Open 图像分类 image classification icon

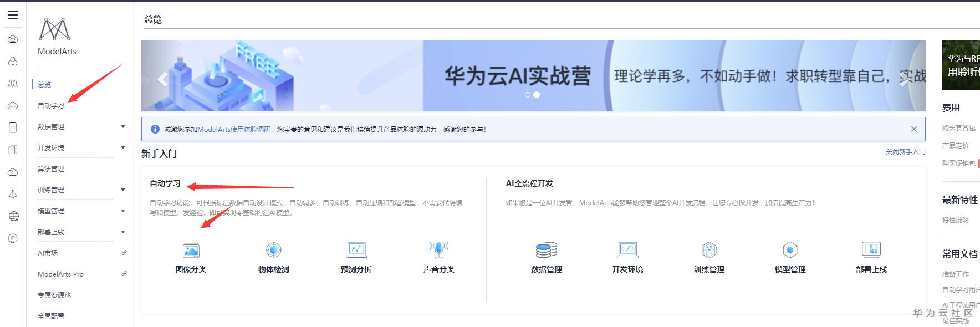click(191, 250)
